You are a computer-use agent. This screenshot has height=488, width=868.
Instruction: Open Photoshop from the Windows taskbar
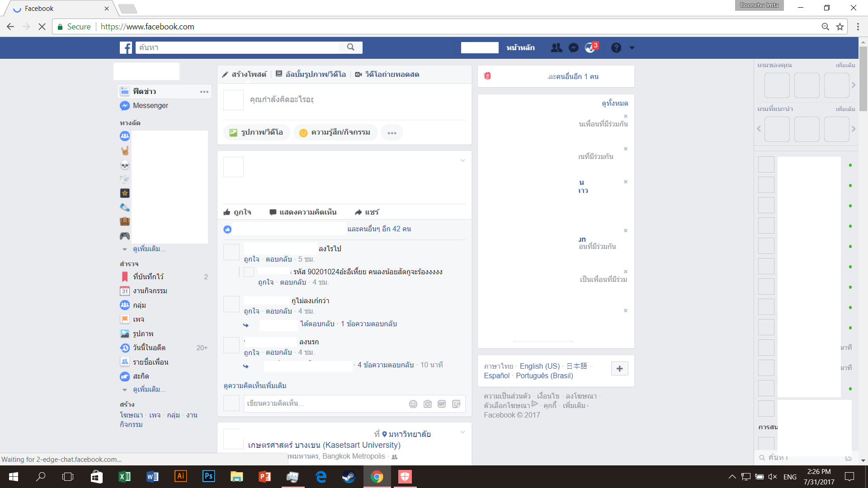click(208, 476)
